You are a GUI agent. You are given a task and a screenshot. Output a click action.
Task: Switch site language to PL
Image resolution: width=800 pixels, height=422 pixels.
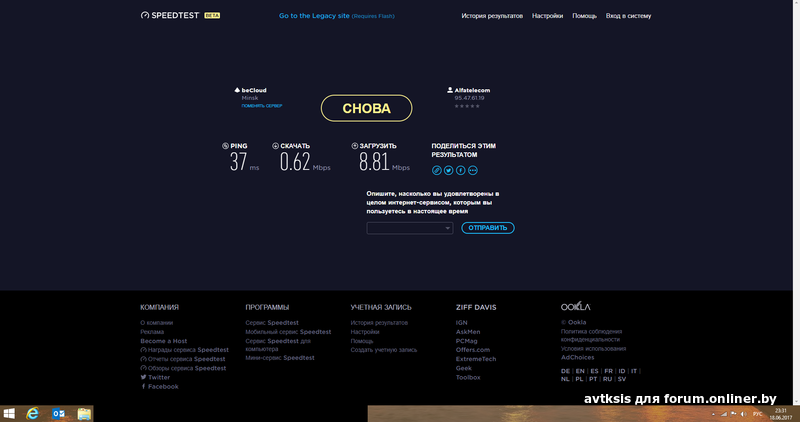(579, 379)
